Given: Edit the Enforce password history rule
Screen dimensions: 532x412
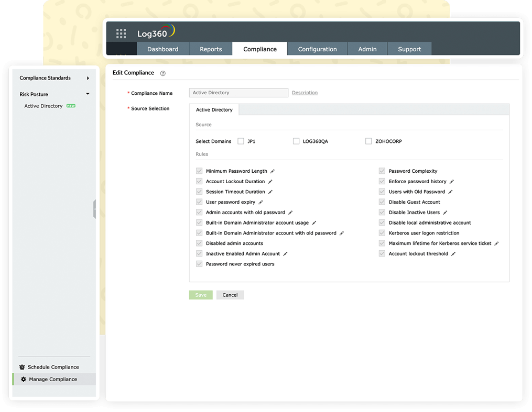Looking at the screenshot, I should (x=452, y=182).
